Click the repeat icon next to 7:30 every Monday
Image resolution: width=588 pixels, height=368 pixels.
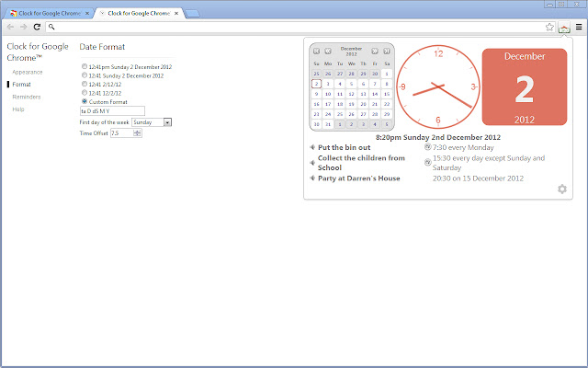(x=427, y=147)
